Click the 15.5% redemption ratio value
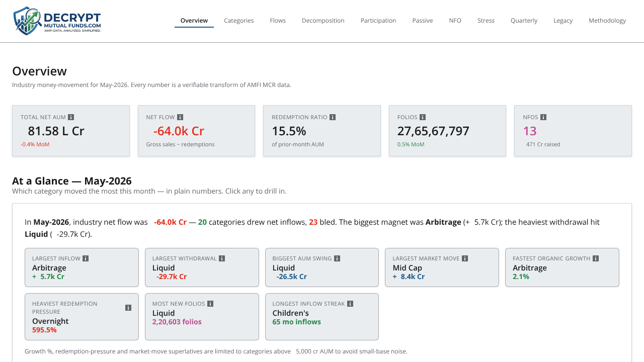644x362 pixels. click(289, 131)
